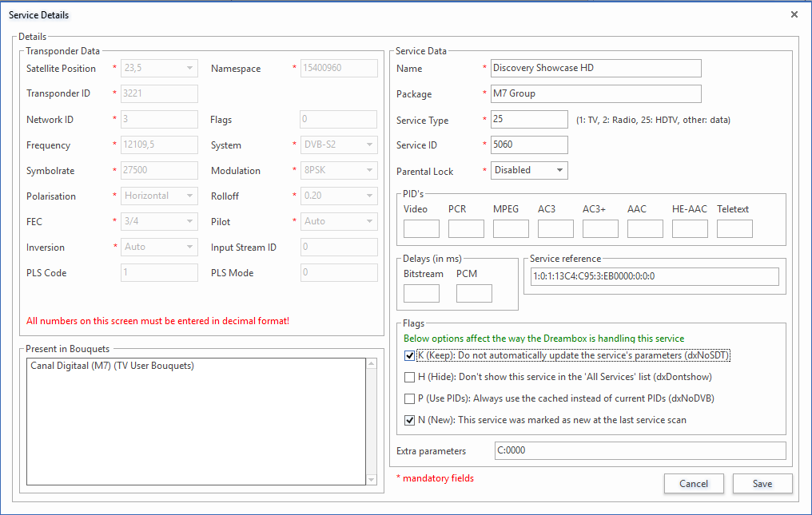Click the AAC PID field
The height and width of the screenshot is (515, 812).
[645, 229]
